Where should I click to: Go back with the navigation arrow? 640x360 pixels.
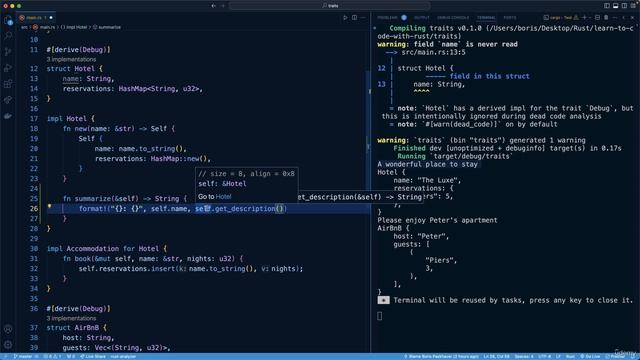(x=213, y=6)
